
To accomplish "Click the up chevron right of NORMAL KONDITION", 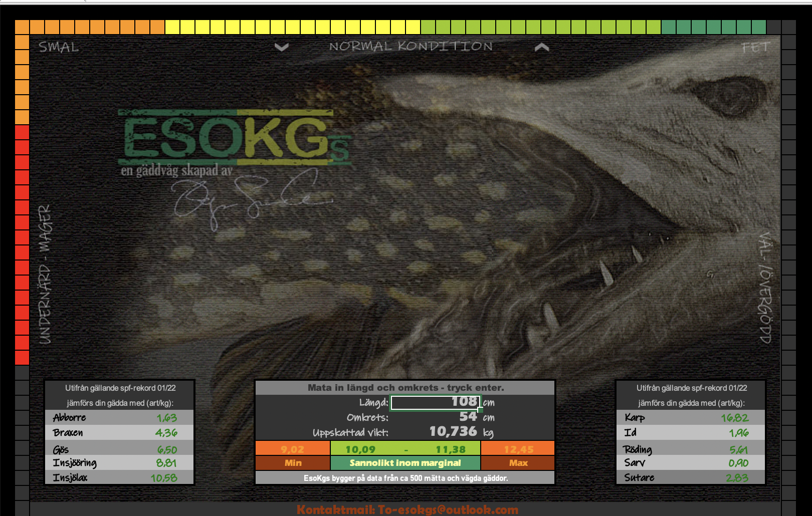I will (542, 48).
